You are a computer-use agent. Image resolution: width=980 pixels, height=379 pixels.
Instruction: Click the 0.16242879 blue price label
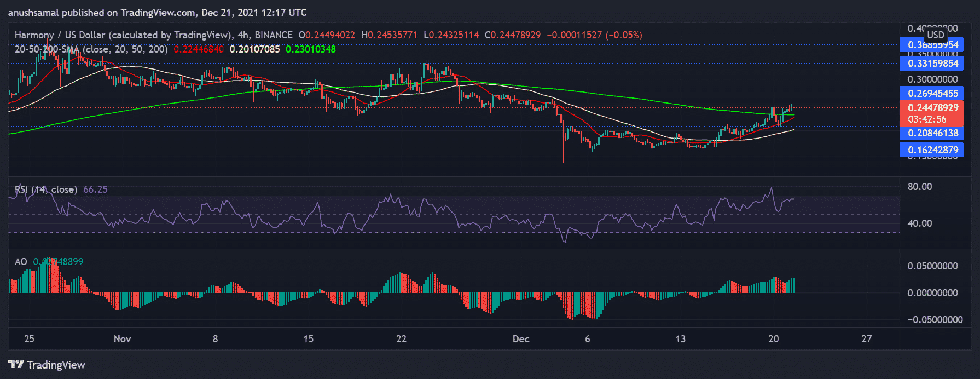coord(932,150)
